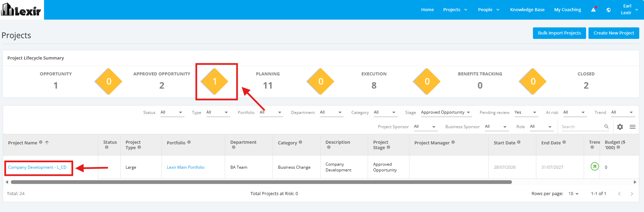Change rows per page dropdown
The image size is (644, 212).
[574, 194]
